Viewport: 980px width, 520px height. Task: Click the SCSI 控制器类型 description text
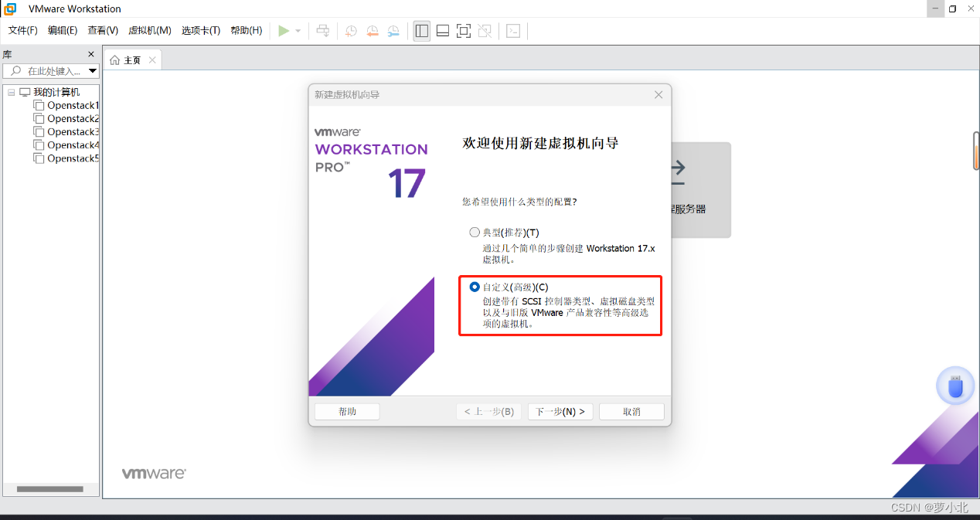click(x=569, y=313)
